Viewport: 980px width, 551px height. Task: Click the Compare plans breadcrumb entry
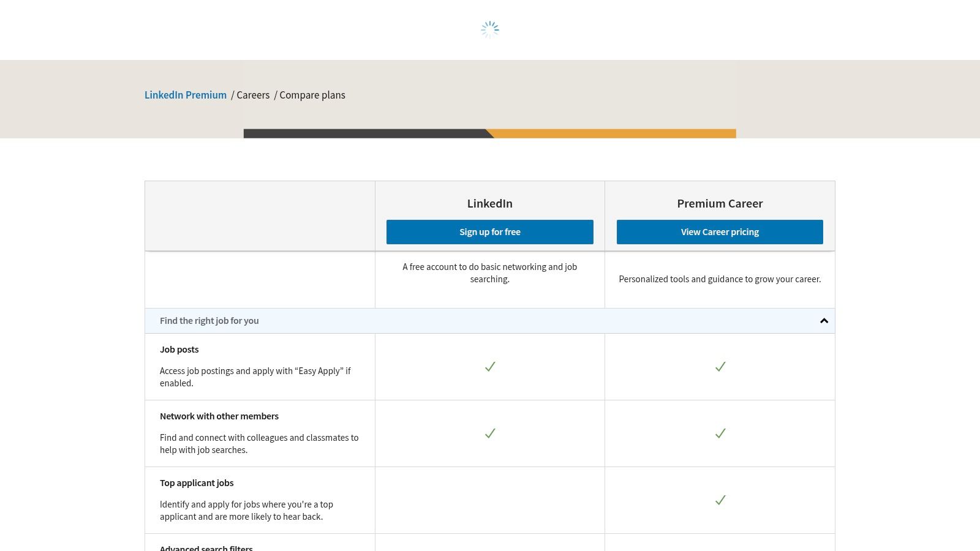tap(312, 95)
